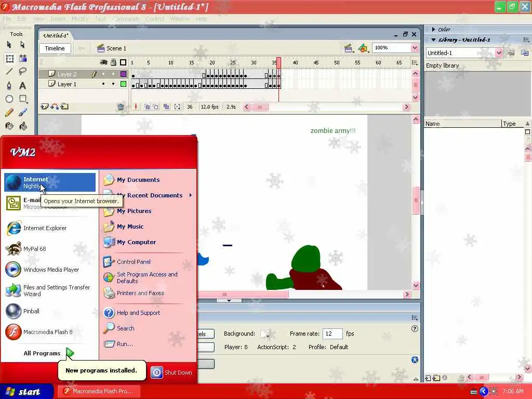
Task: Click the Frame rate input field
Action: pyautogui.click(x=332, y=334)
